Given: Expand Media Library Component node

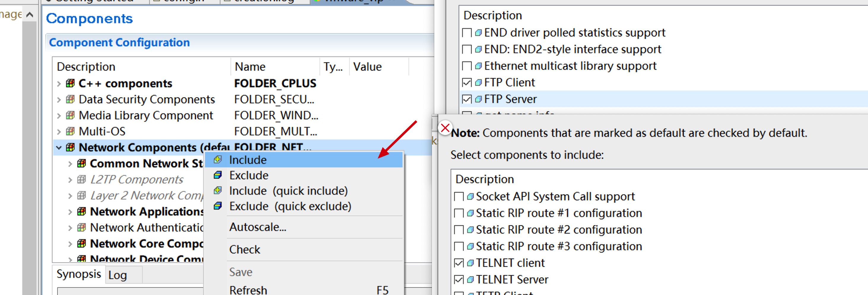Looking at the screenshot, I should pyautogui.click(x=59, y=116).
